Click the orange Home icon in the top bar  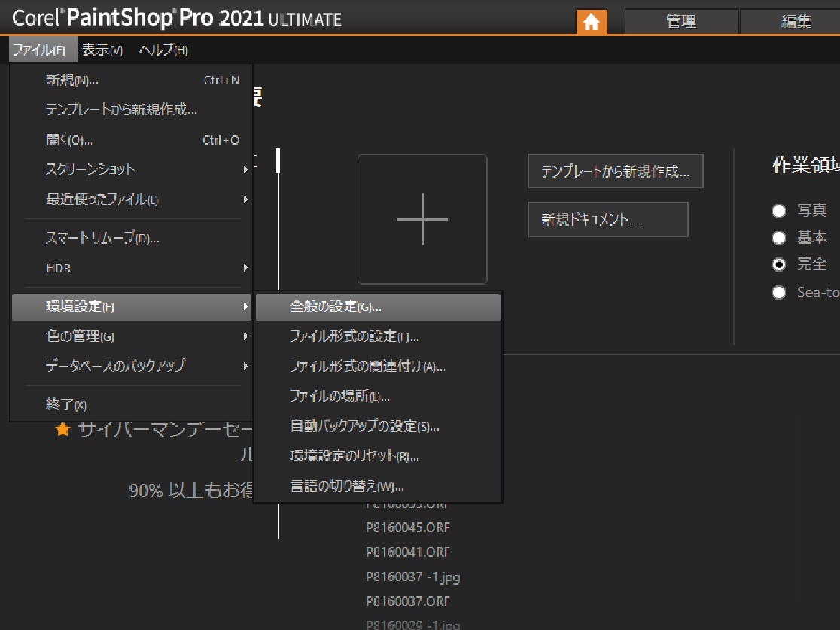pos(592,22)
